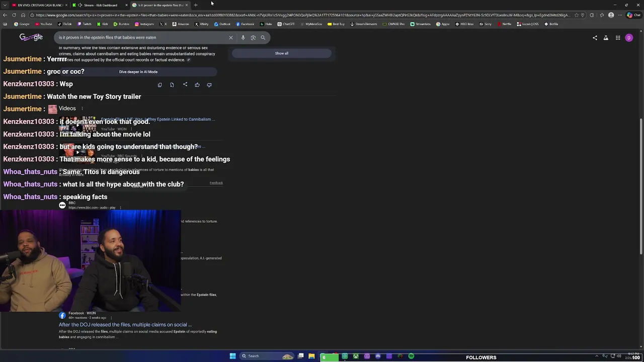
Task: Open Twitch bookmark
Action: [x=85, y=24]
